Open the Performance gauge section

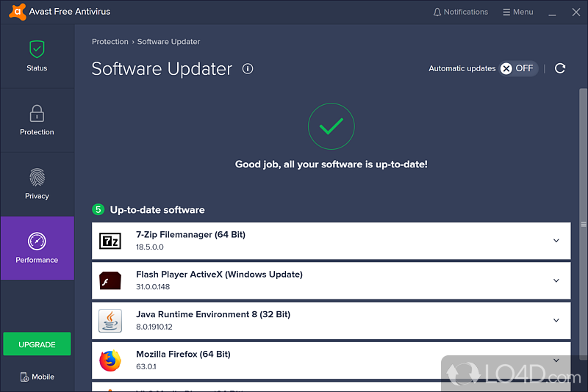(37, 248)
